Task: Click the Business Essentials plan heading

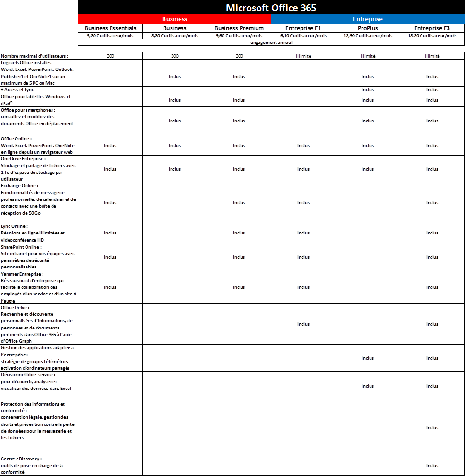Action: [x=110, y=28]
